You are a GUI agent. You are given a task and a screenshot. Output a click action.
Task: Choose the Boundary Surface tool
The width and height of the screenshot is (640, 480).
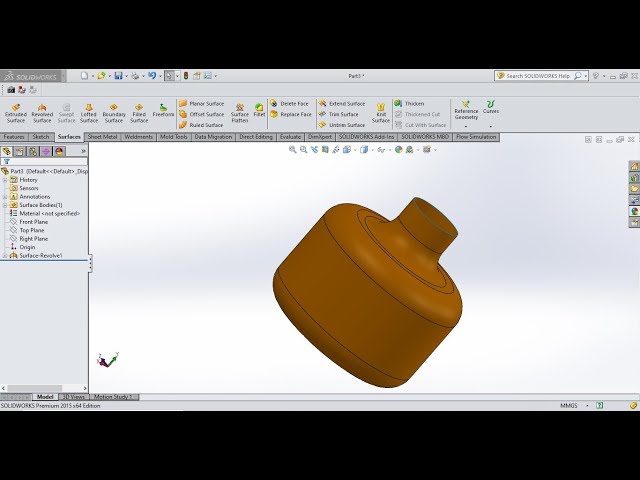(x=114, y=113)
